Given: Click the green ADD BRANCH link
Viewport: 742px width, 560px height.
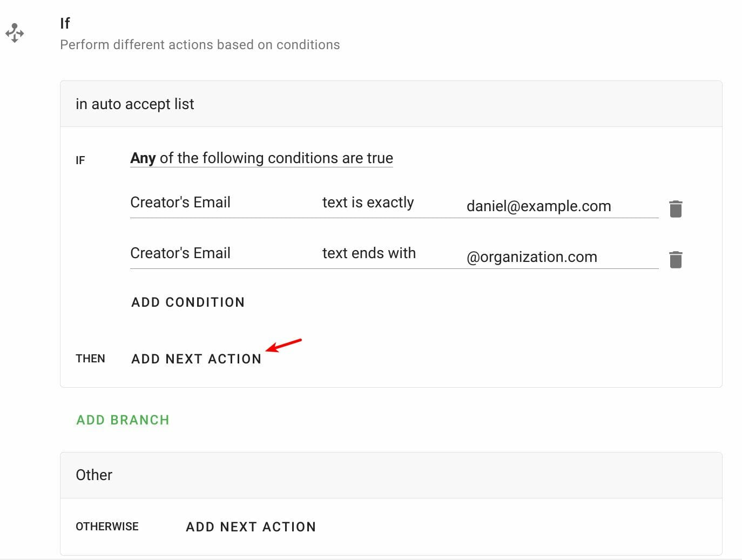Looking at the screenshot, I should tap(123, 420).
